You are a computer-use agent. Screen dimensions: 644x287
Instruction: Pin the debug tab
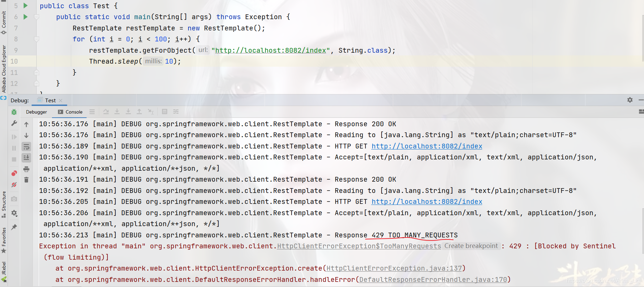point(14,227)
